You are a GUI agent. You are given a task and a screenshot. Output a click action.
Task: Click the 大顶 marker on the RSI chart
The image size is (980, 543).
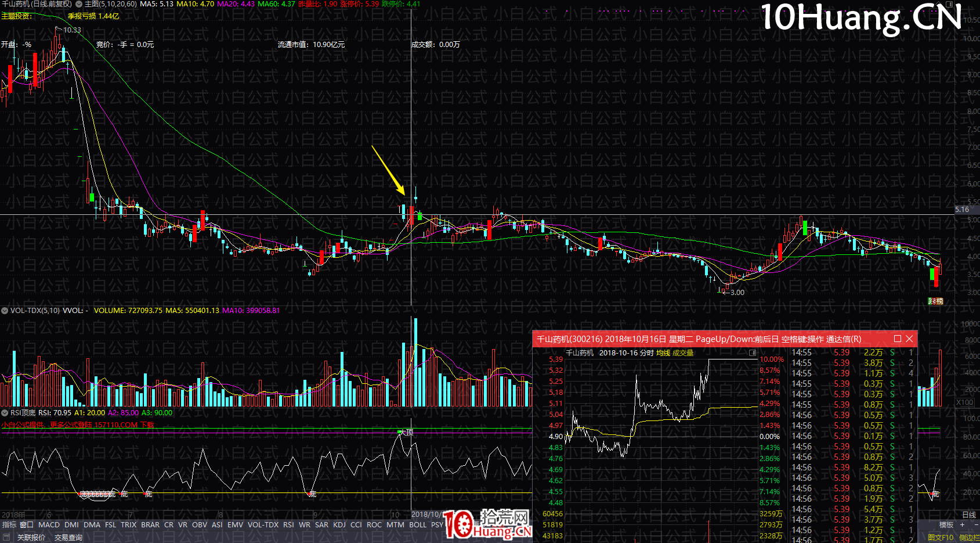[x=406, y=432]
